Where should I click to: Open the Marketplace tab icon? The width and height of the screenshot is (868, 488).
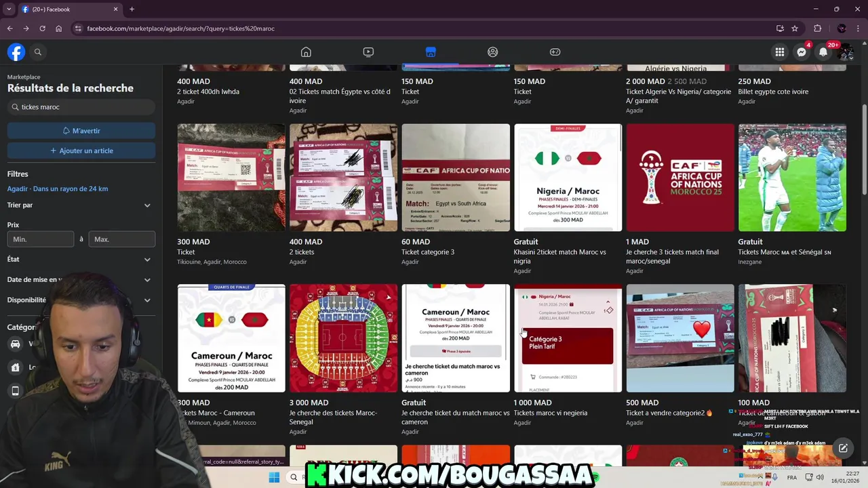431,52
